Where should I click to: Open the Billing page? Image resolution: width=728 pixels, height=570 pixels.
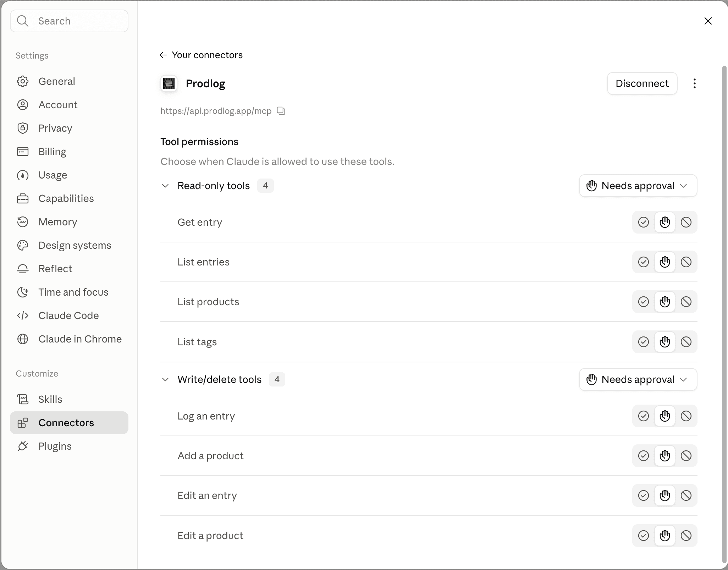69,152
